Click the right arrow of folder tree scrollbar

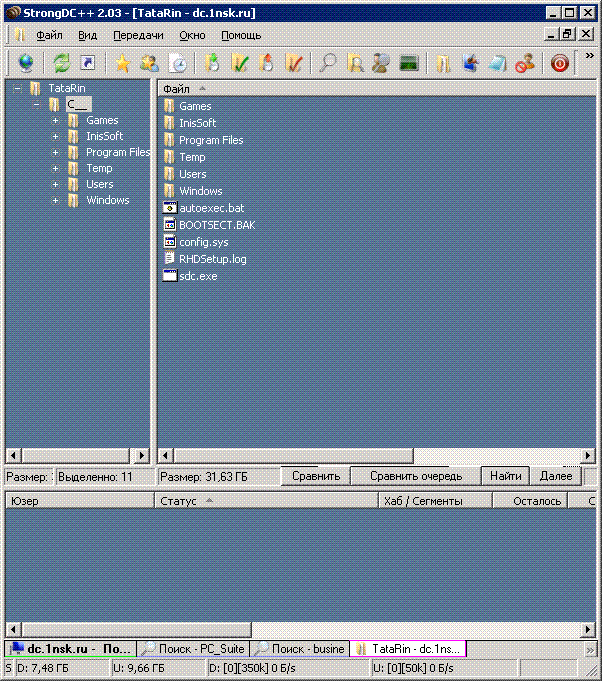click(x=141, y=456)
